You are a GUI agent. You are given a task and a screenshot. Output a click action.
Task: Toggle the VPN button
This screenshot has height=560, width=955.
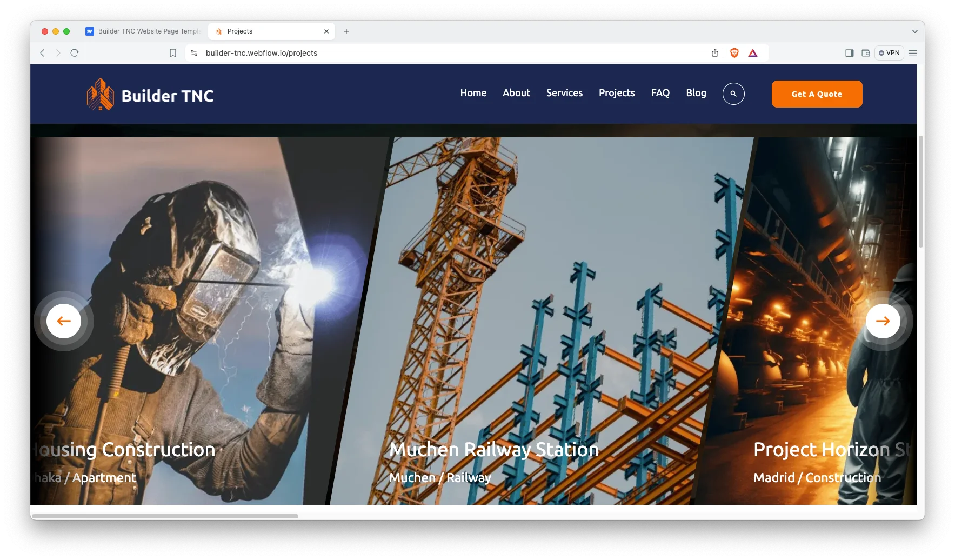[889, 53]
